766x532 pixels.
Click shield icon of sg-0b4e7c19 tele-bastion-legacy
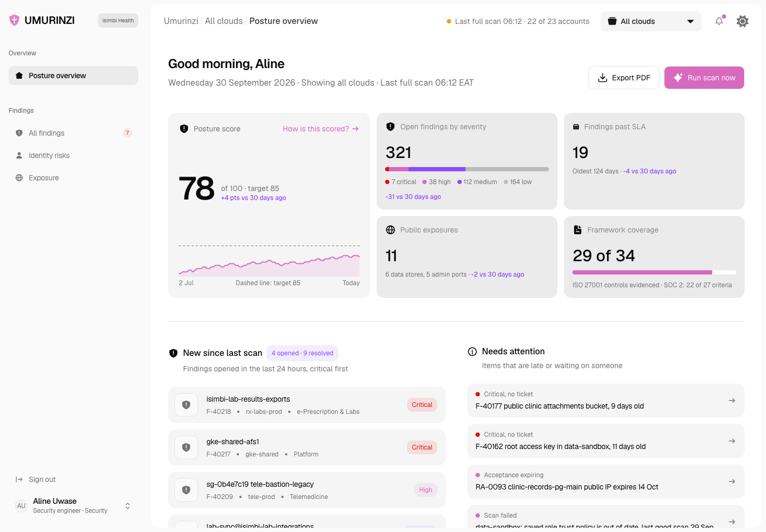coord(186,490)
